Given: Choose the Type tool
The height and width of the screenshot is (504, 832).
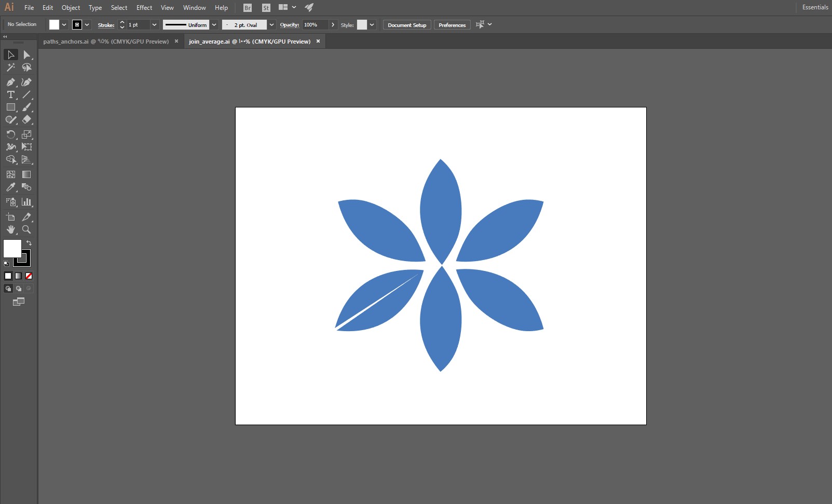Looking at the screenshot, I should [11, 94].
